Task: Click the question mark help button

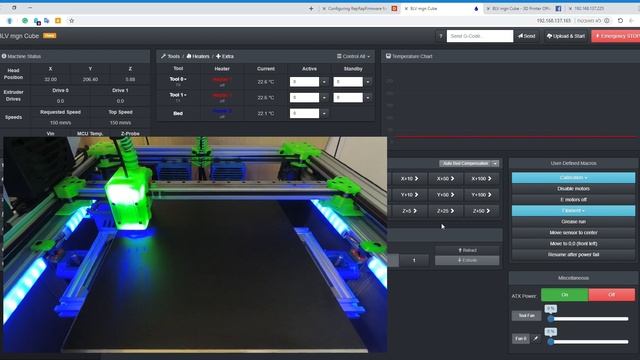Action: point(440,36)
